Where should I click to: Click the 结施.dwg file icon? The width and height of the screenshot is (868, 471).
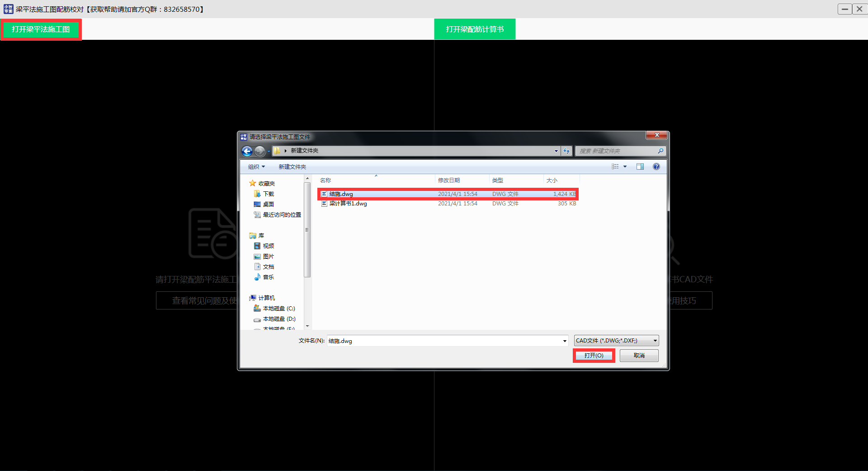324,194
